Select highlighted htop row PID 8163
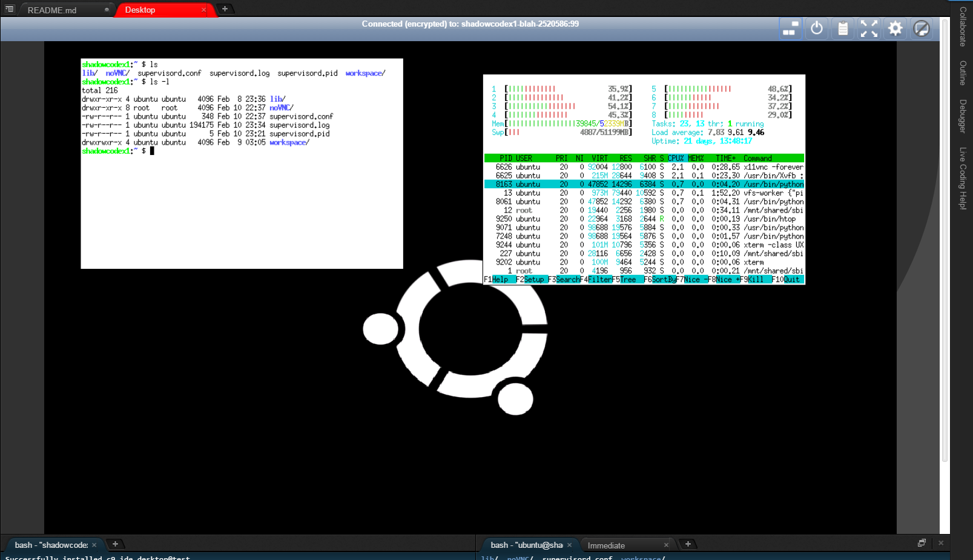Image resolution: width=973 pixels, height=560 pixels. click(x=644, y=184)
